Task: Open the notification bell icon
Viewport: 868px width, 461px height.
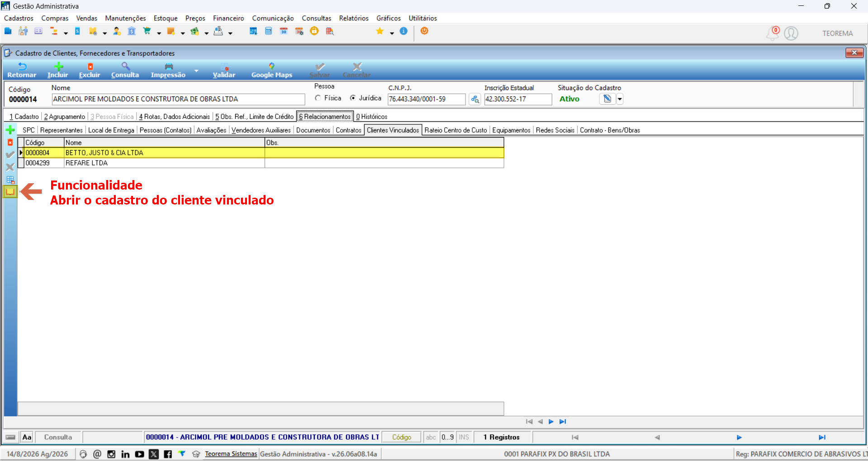Action: (773, 33)
